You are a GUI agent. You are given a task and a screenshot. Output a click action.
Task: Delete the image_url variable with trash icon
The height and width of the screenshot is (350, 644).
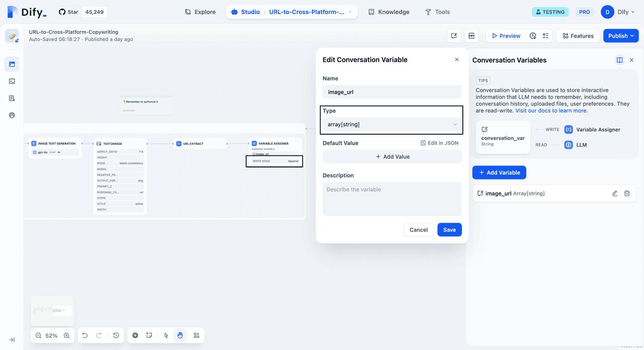click(x=627, y=194)
